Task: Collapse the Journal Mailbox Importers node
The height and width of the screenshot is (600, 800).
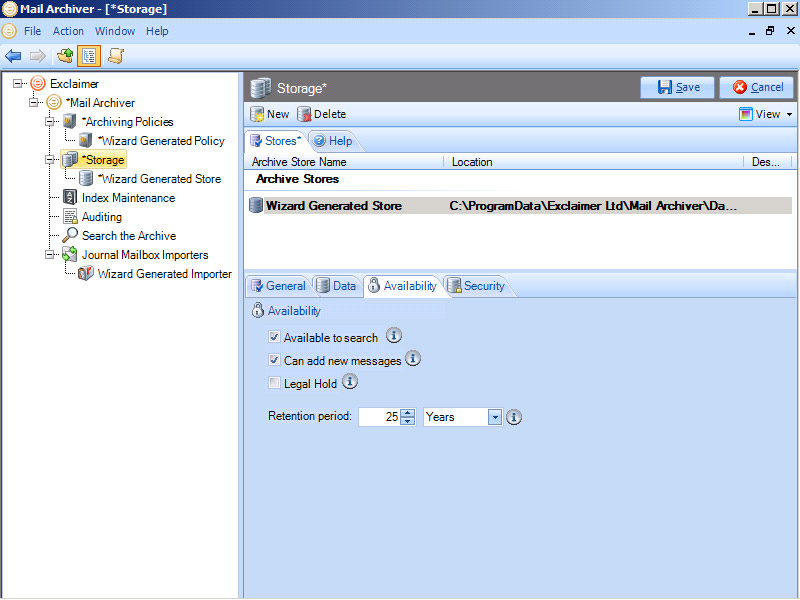Action: point(49,255)
